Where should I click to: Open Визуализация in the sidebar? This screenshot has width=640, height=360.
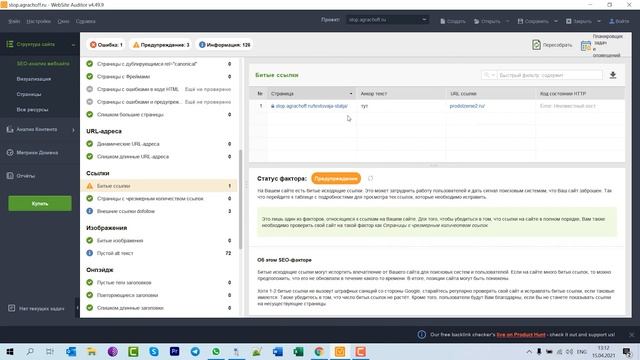coord(33,79)
